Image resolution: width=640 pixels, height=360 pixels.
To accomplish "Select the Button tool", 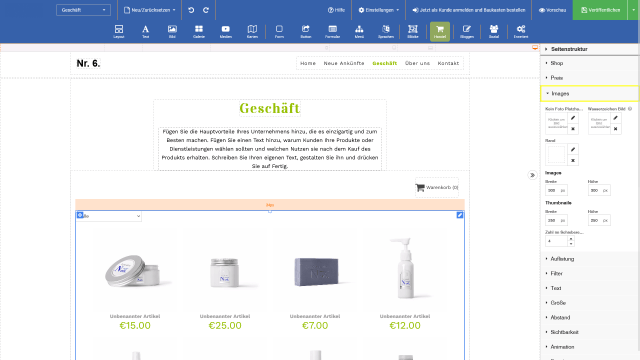I will 306,31.
